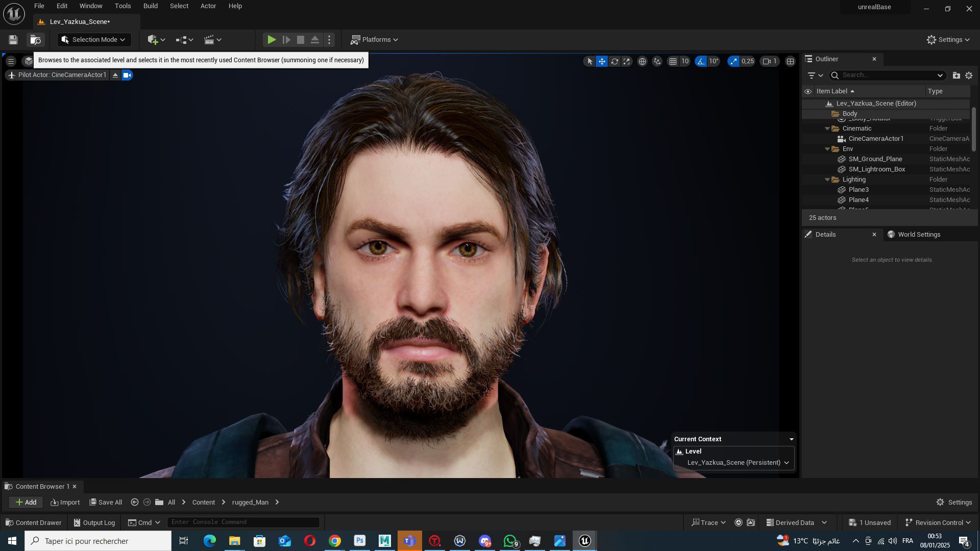Open the play mode options three-dot menu
980x551 pixels.
329,40
